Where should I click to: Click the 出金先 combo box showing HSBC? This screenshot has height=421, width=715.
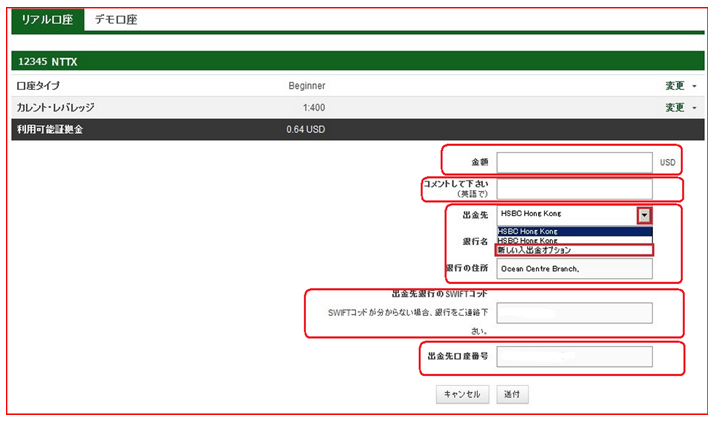coord(567,215)
